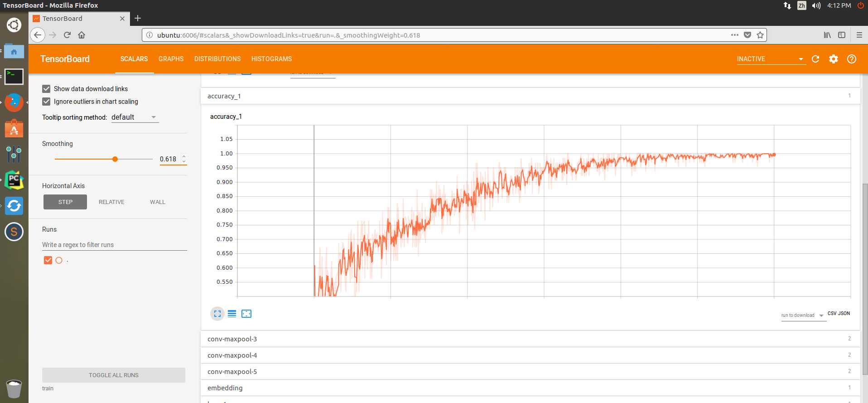The width and height of the screenshot is (868, 403).
Task: Open Firefox hamburger menu
Action: pos(859,35)
